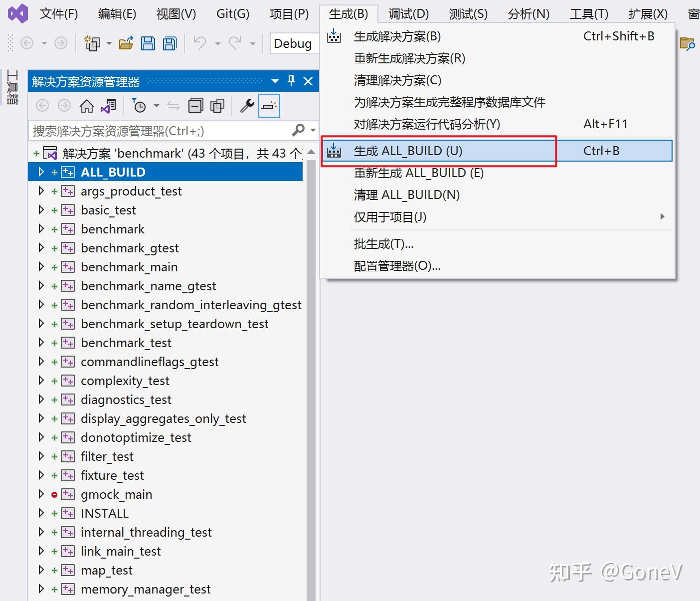Expand the benchmark project node
Viewport: 700px width, 601px height.
[x=41, y=228]
